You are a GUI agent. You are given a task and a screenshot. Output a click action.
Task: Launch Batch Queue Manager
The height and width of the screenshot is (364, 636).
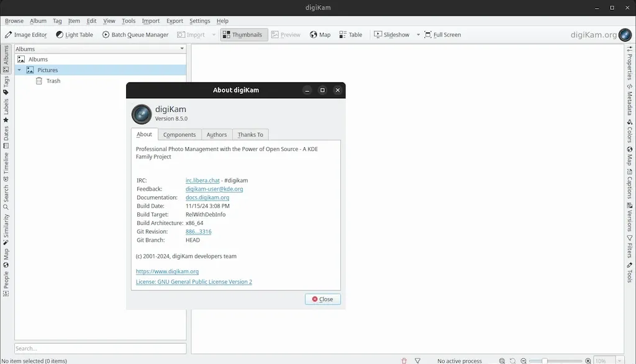coord(135,35)
